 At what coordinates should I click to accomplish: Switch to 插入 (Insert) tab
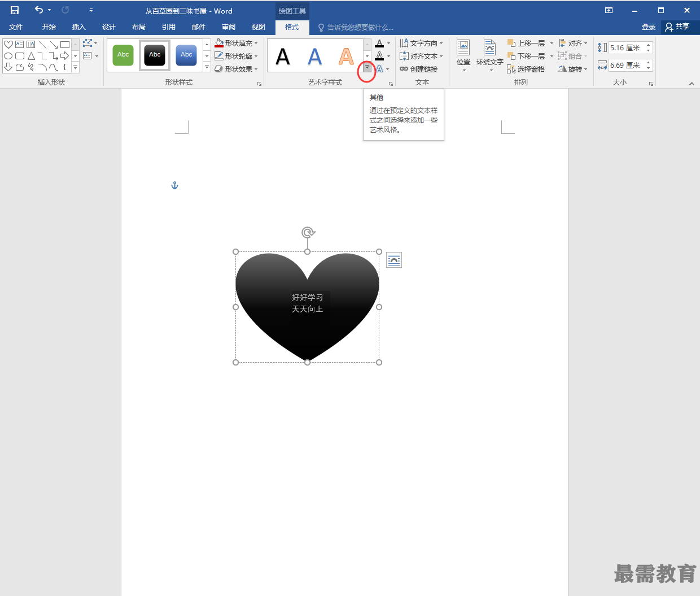[79, 27]
